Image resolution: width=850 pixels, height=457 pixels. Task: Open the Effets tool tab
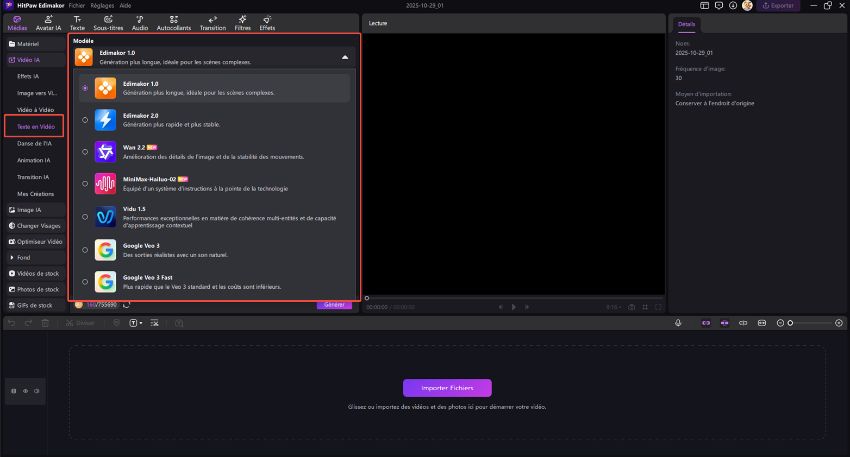coord(267,23)
